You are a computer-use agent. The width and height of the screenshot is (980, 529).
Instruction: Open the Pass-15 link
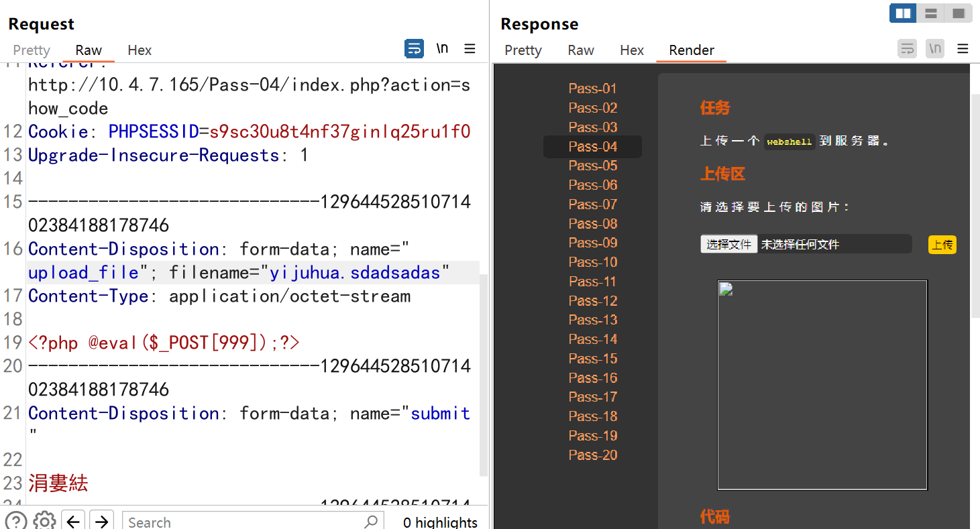pos(592,359)
